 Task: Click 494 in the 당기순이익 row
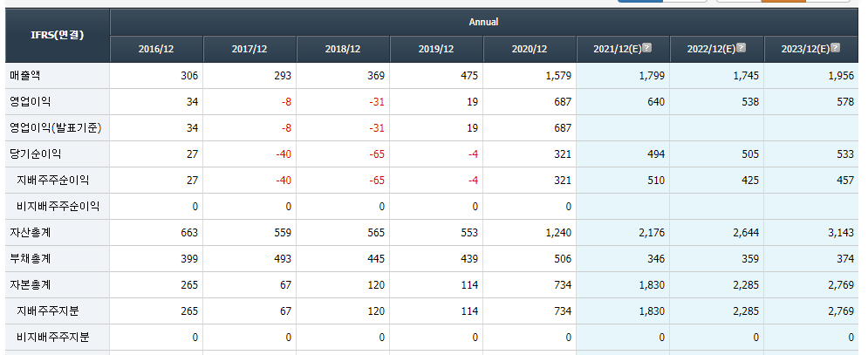pyautogui.click(x=656, y=154)
